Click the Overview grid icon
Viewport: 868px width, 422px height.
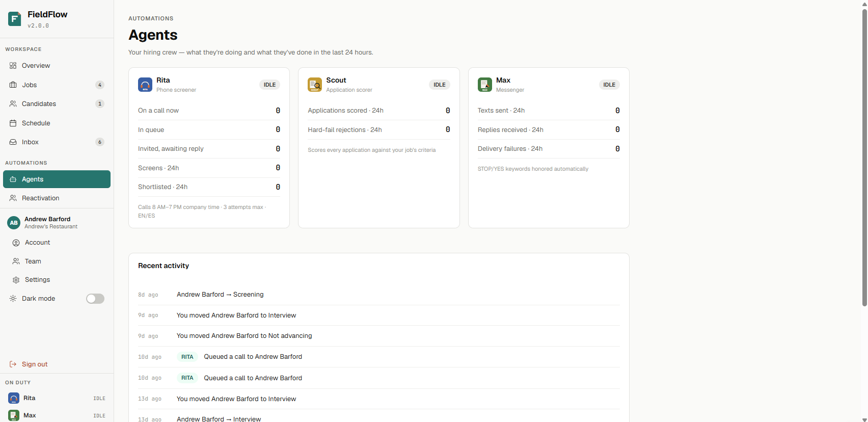(13, 66)
